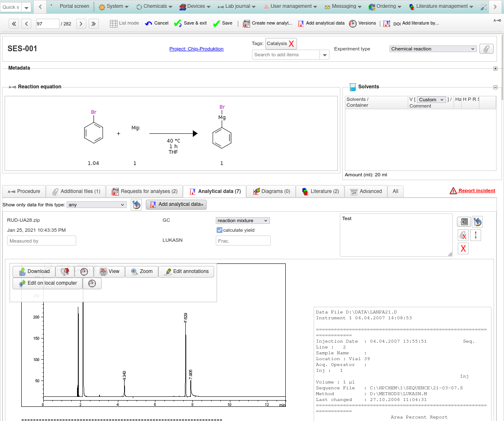Click the refresh icon next to data type filter
The height and width of the screenshot is (421, 504).
[136, 205]
